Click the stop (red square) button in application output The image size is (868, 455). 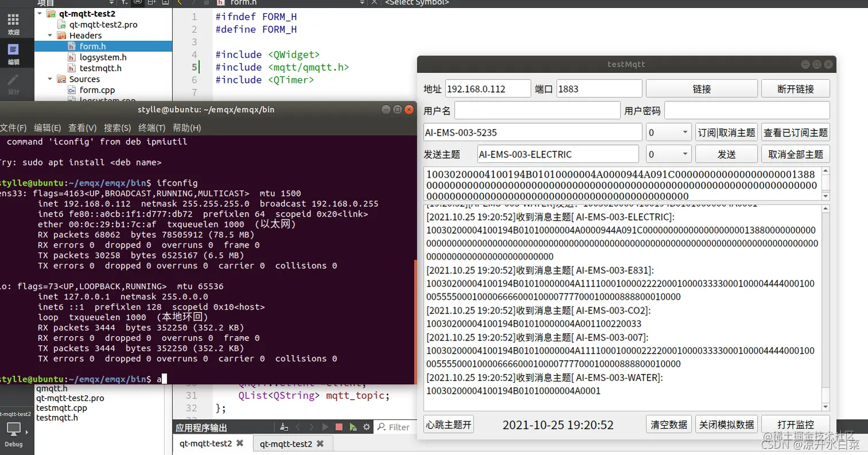(x=339, y=427)
